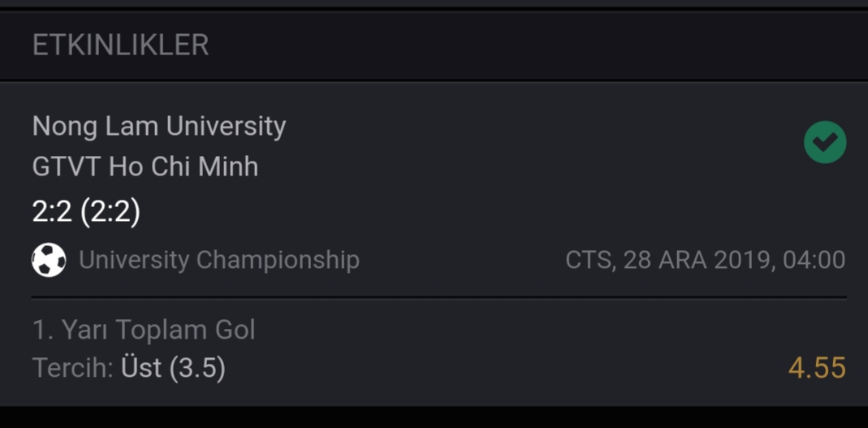Click the Üst (3.5) pick value
The height and width of the screenshot is (428, 868).
click(173, 368)
